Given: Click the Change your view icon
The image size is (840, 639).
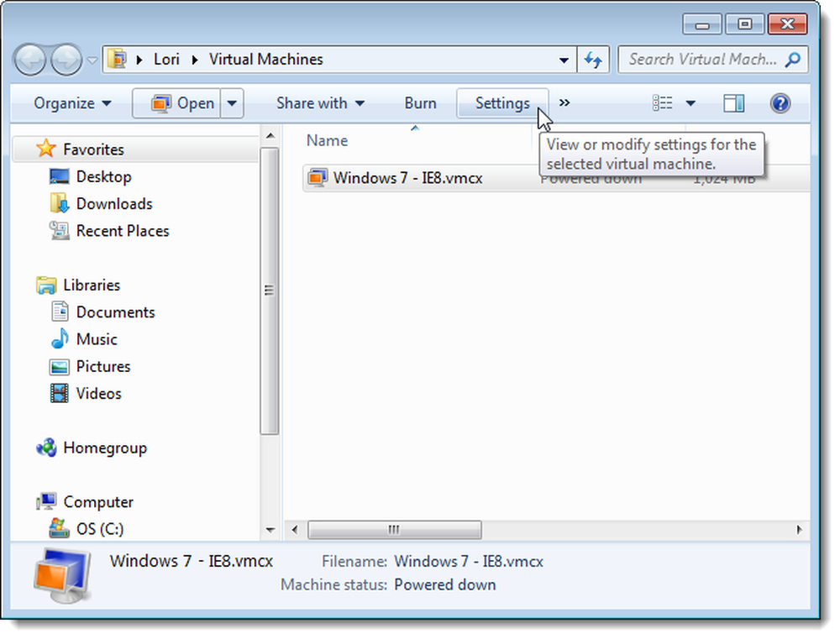Looking at the screenshot, I should click(x=662, y=102).
